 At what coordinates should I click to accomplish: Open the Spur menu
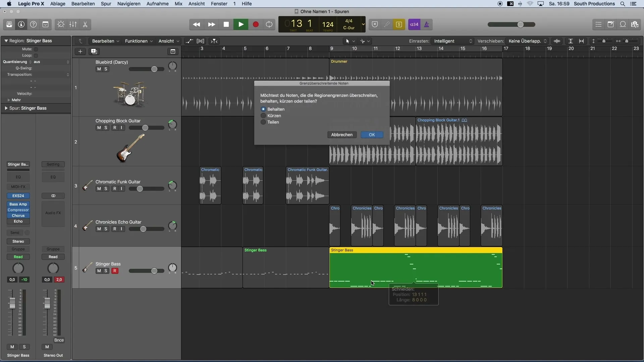(x=106, y=4)
